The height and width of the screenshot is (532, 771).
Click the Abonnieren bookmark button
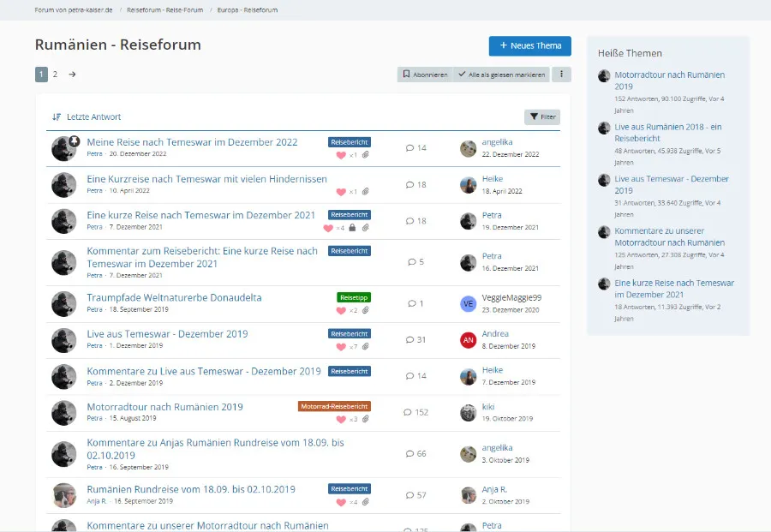click(x=425, y=75)
